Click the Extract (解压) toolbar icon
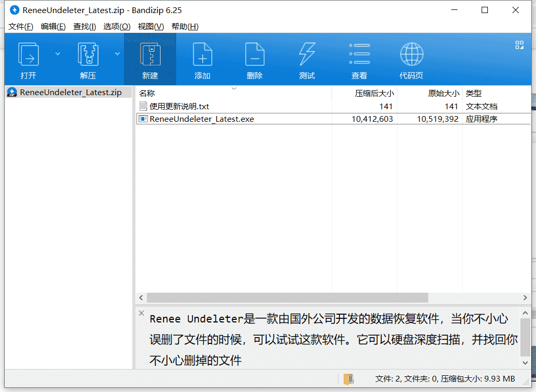 click(88, 54)
